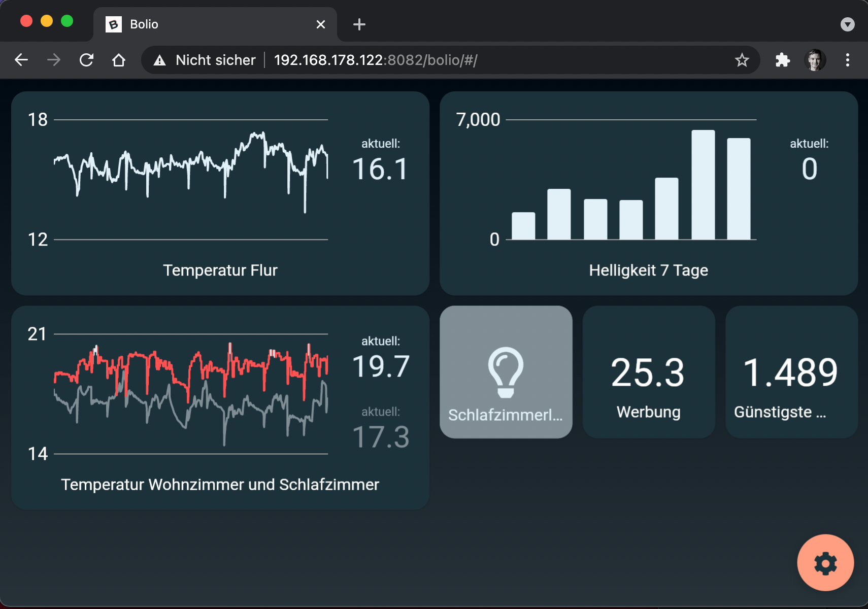Select the Bolio browser tab
Viewport: 868px width, 609px height.
coord(215,24)
